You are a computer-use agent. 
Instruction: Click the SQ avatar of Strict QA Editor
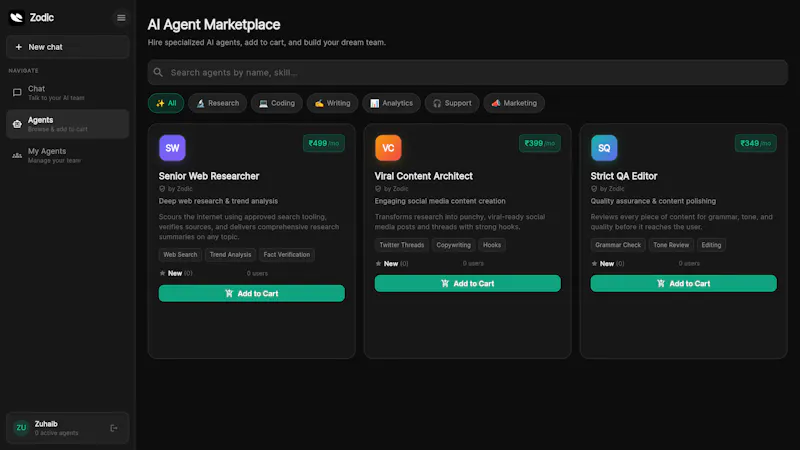tap(604, 148)
